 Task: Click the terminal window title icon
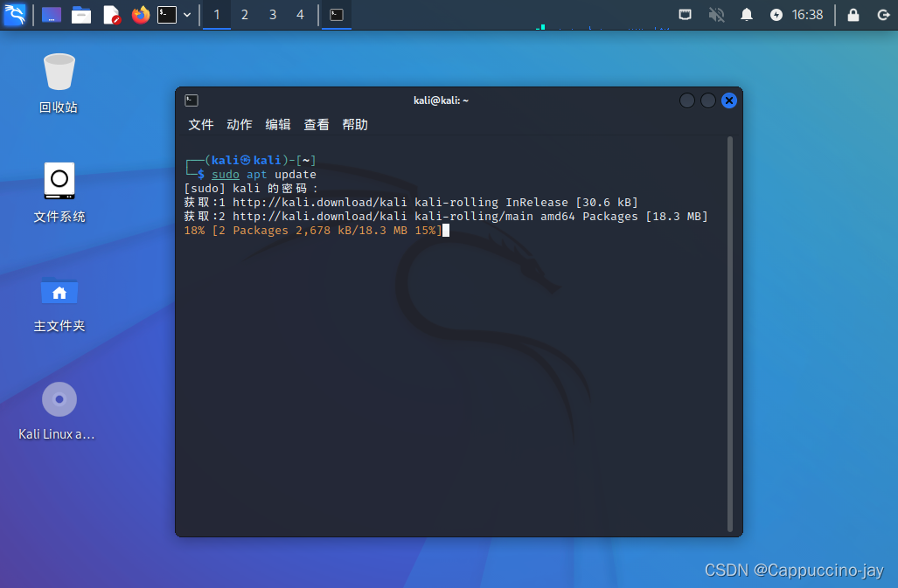pyautogui.click(x=191, y=100)
